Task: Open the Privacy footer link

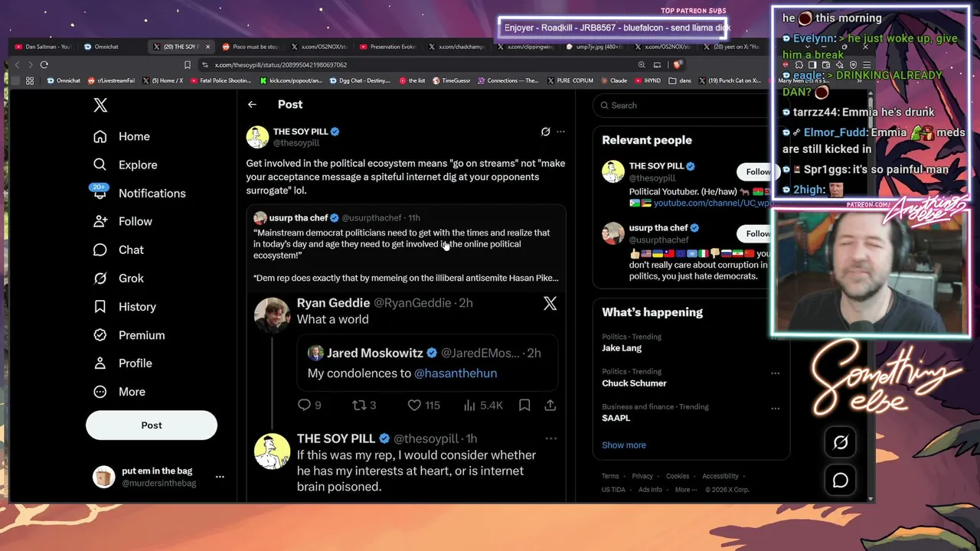Action: point(642,476)
